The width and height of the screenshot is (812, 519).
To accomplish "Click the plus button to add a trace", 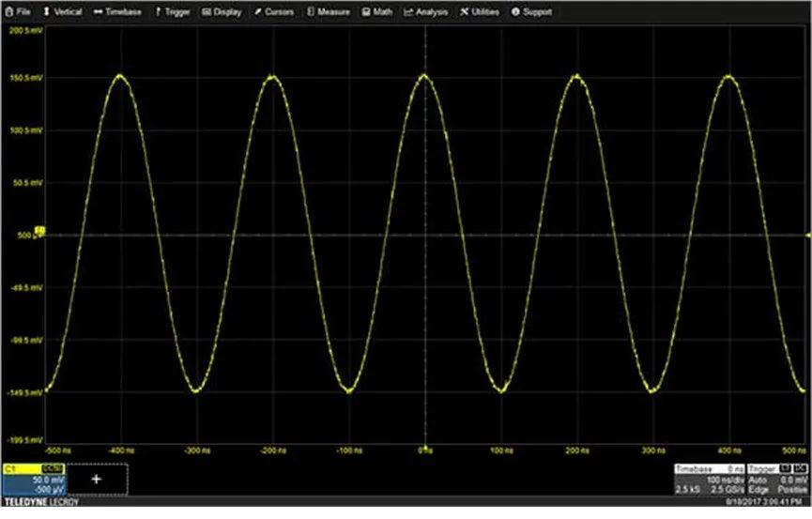I will 95,479.
